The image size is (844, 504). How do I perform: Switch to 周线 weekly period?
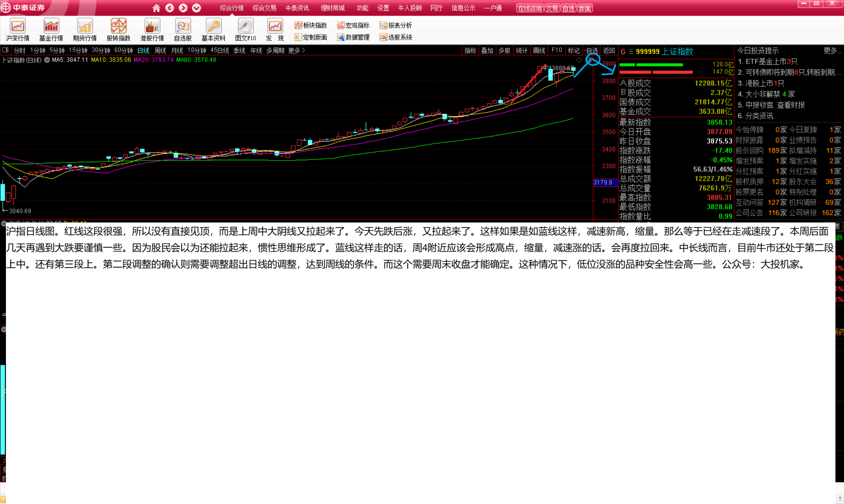(160, 50)
